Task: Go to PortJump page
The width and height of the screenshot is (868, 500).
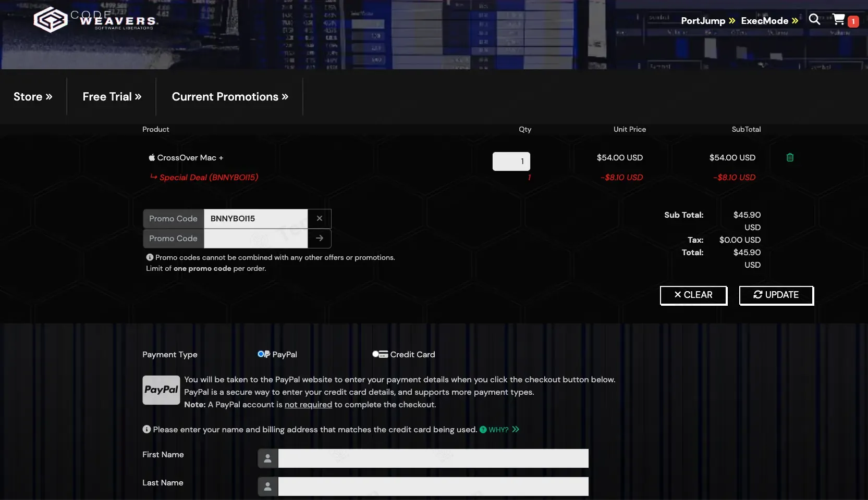Action: tap(708, 21)
